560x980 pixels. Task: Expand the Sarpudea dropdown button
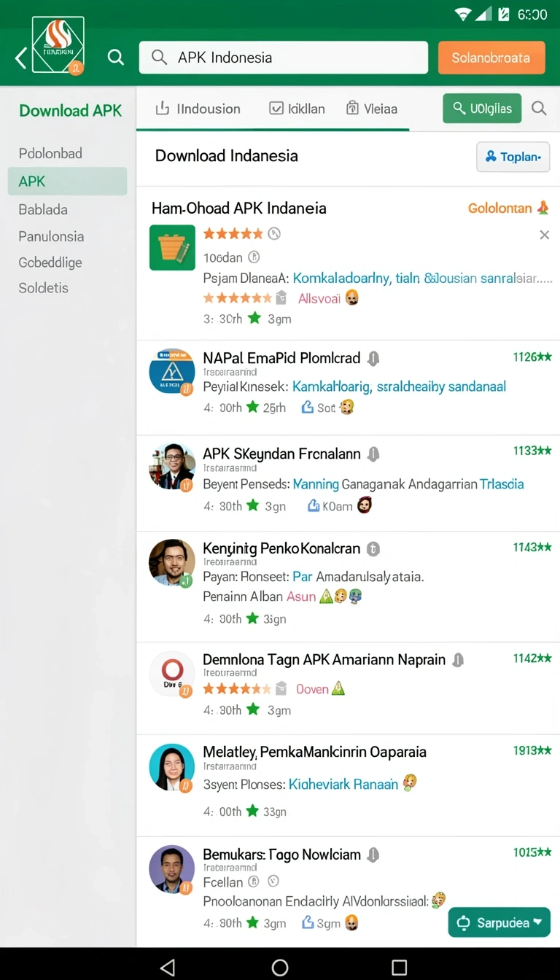pos(499,922)
